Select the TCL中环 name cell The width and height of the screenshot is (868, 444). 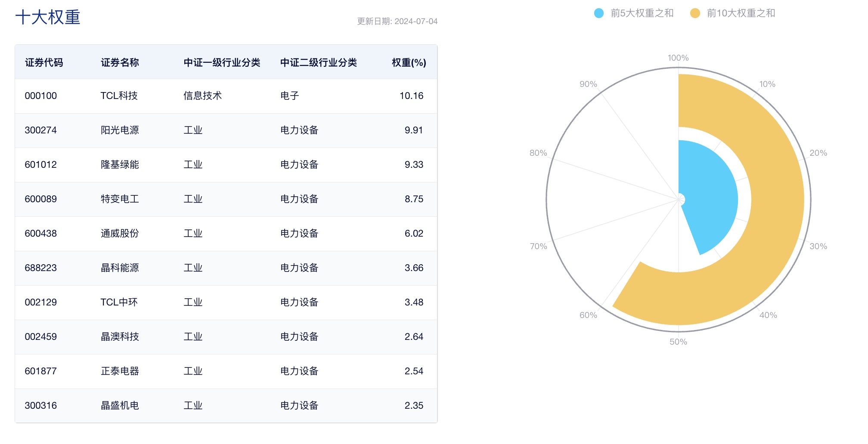click(119, 302)
